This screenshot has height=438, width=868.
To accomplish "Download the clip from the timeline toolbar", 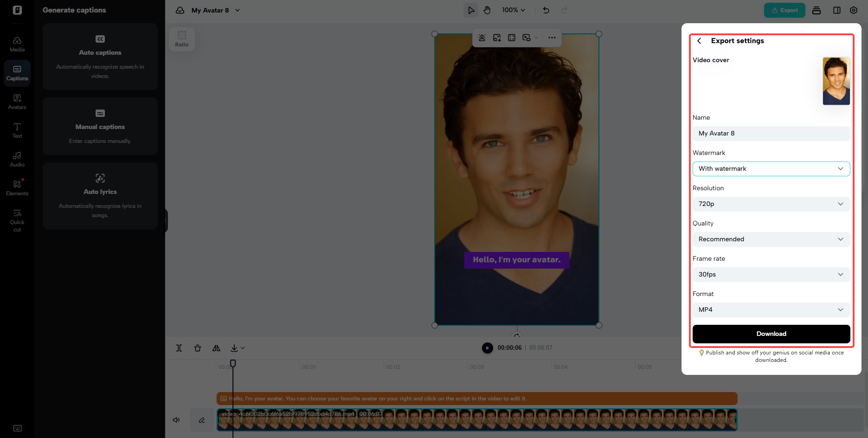I will coord(235,348).
